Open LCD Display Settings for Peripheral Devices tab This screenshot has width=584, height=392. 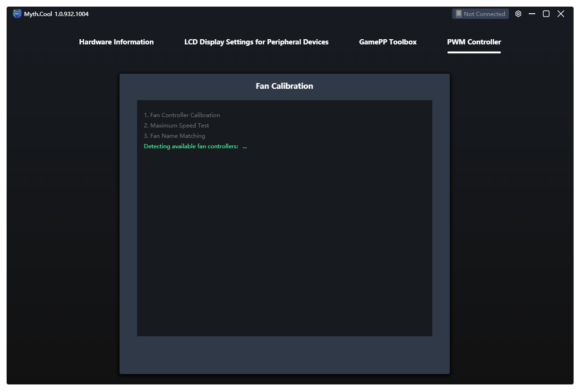(256, 42)
